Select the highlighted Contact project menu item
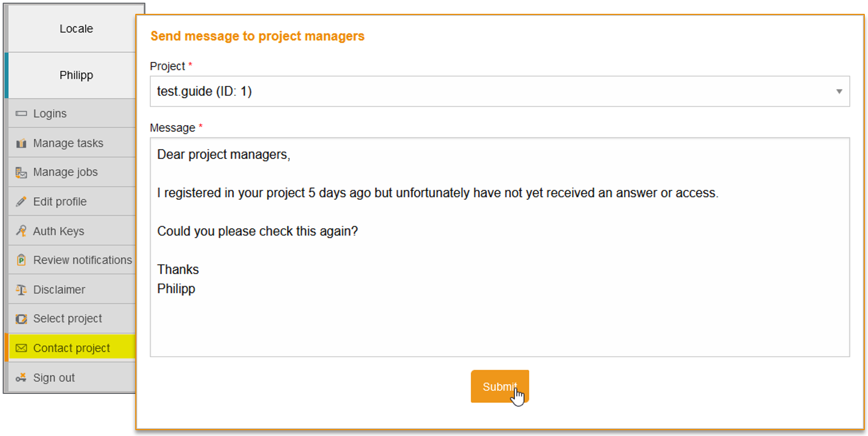This screenshot has width=868, height=436. [71, 348]
